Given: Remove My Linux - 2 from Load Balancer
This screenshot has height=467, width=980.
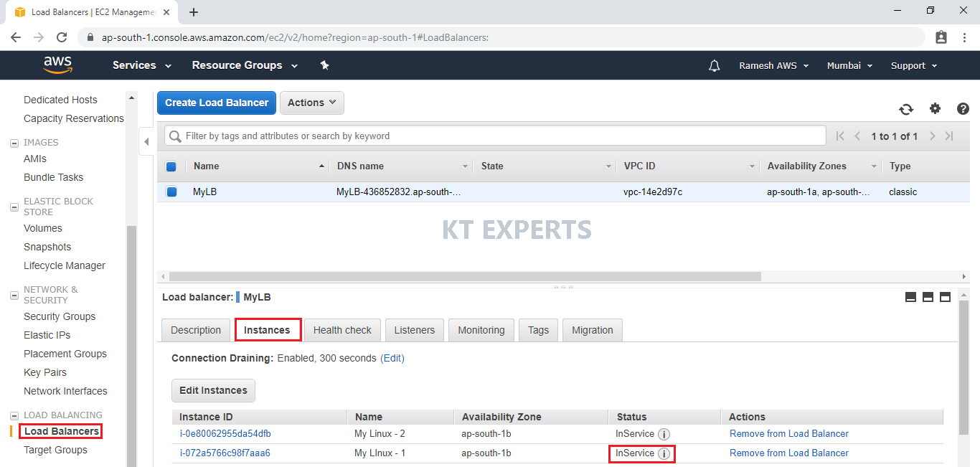Looking at the screenshot, I should 789,434.
